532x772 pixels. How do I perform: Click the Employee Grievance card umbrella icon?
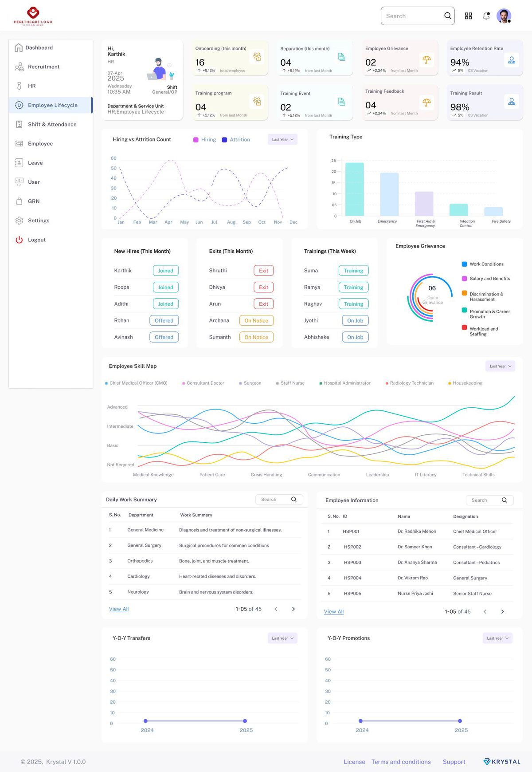(x=426, y=59)
